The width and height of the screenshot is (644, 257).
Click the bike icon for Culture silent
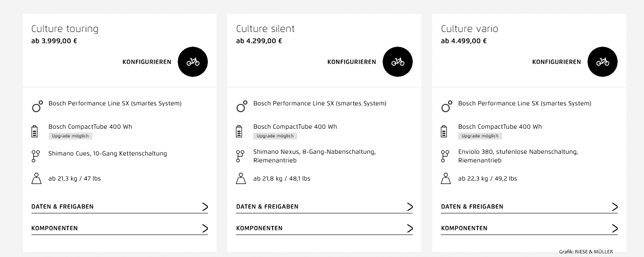(398, 62)
